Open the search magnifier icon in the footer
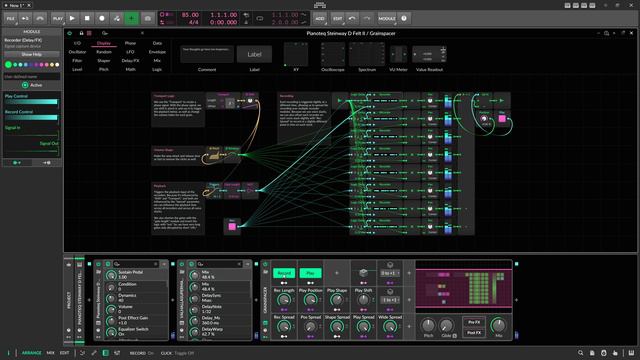 [x=580, y=353]
